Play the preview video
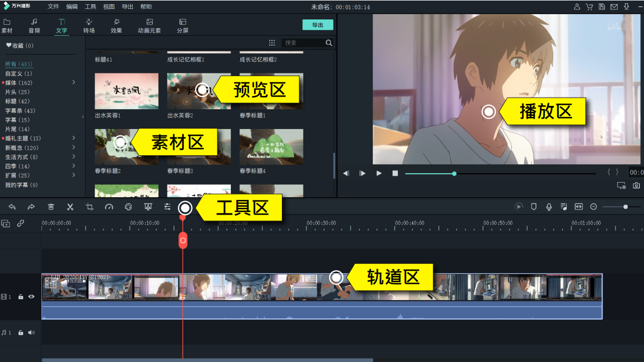 [379, 173]
